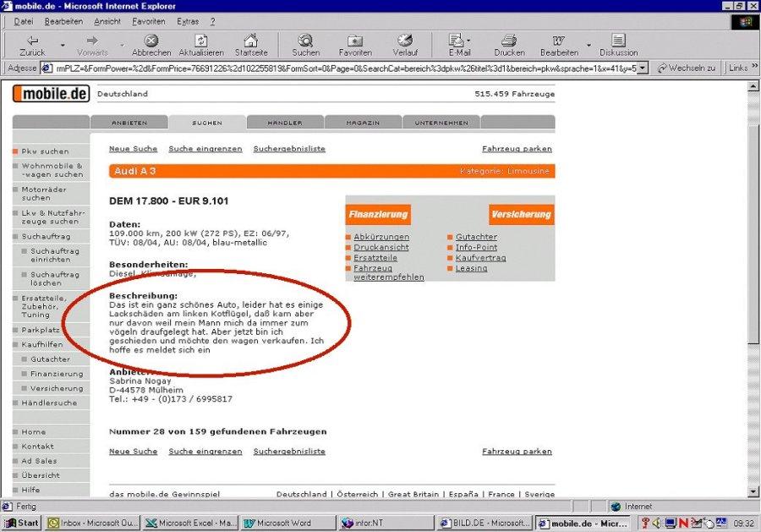This screenshot has height=532, width=761.
Task: Open the ? help menu
Action: [212, 21]
